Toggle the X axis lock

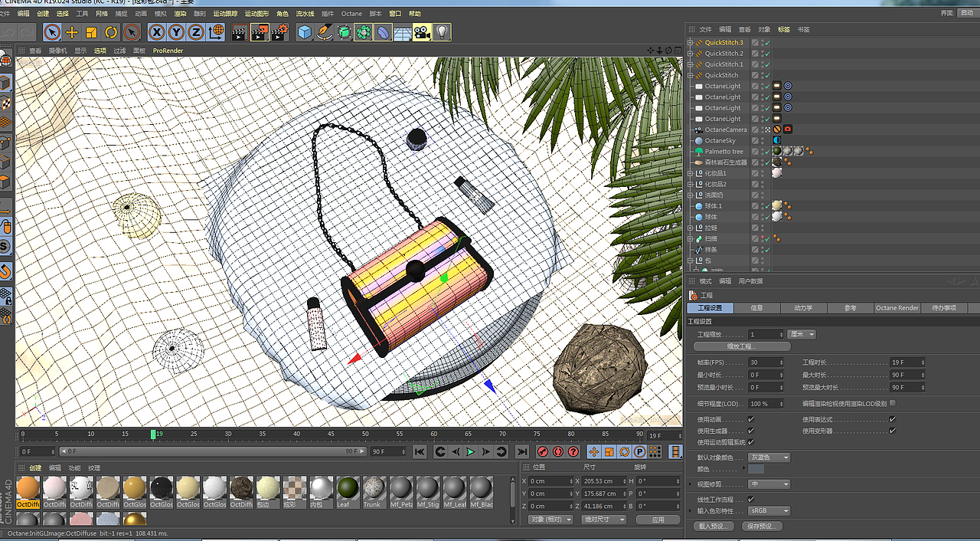click(157, 32)
